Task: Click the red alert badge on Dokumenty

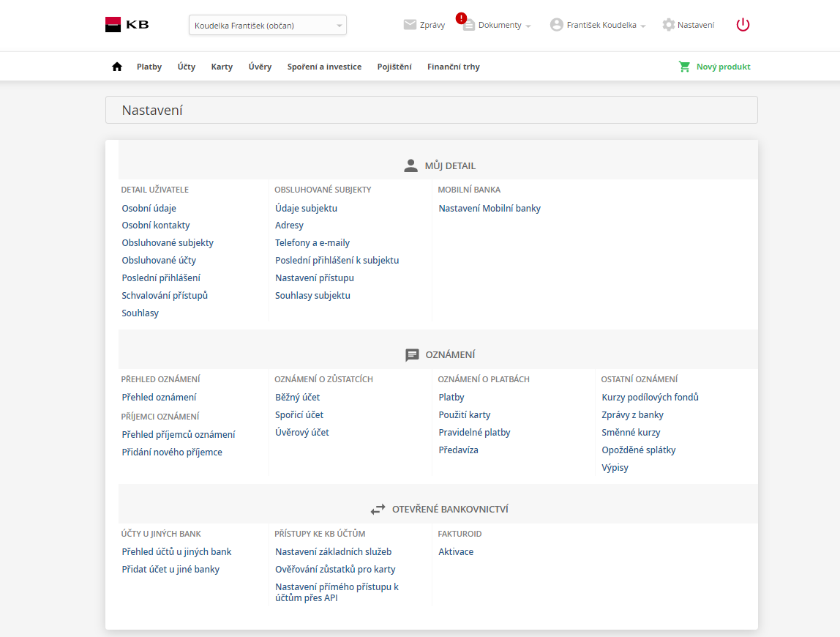Action: 461,18
